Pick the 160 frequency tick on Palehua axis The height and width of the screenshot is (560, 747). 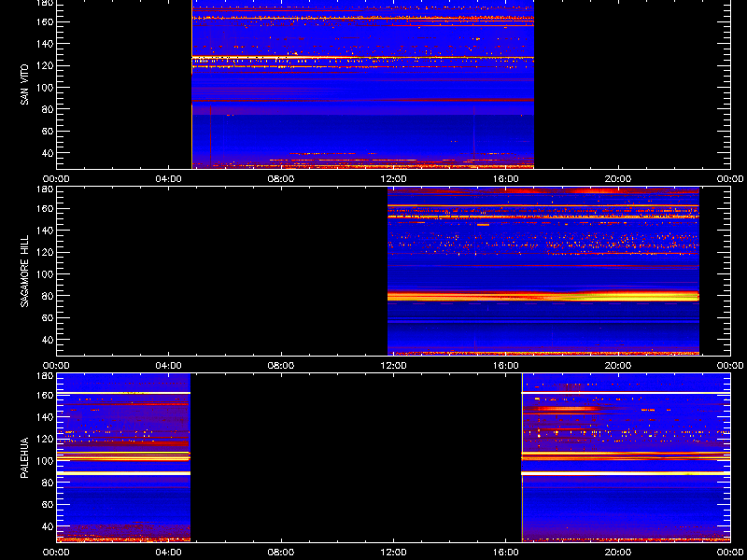coord(44,395)
